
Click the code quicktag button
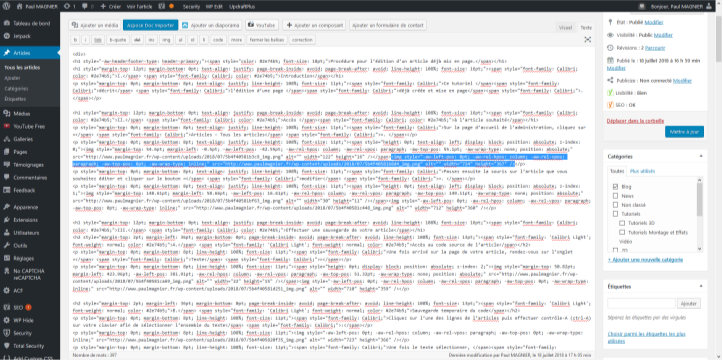click(x=218, y=40)
